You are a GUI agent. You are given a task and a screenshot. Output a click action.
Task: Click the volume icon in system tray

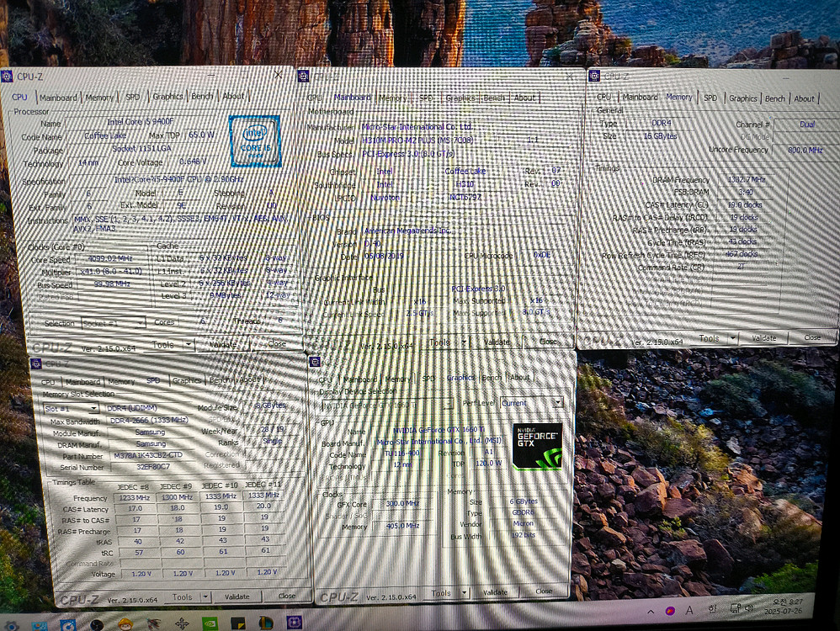tap(749, 608)
